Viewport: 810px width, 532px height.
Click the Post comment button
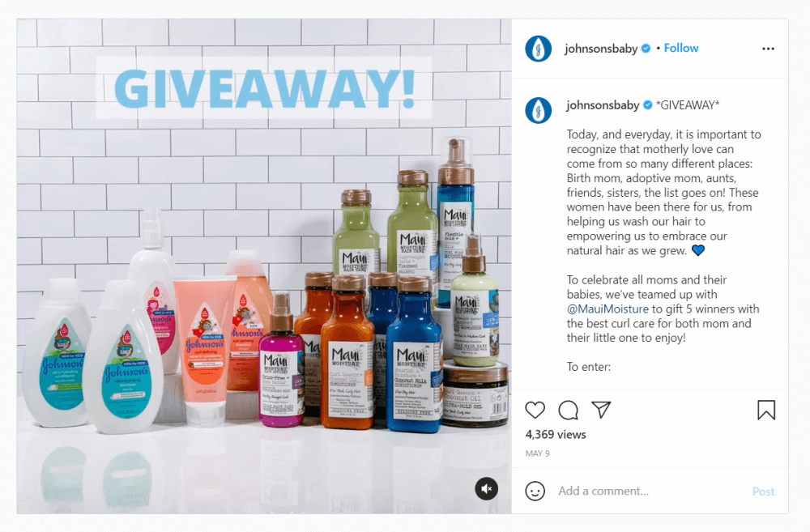764,492
